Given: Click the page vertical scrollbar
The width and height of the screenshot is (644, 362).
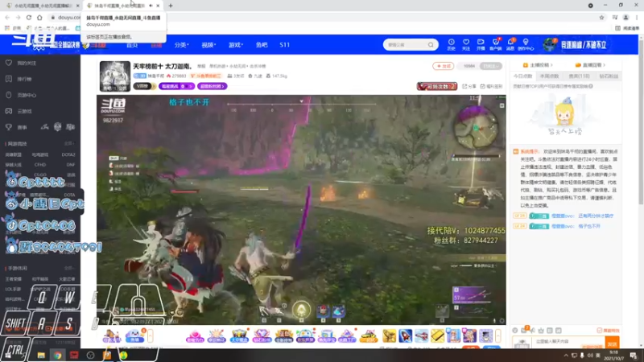Looking at the screenshot, I should pyautogui.click(x=641, y=123).
